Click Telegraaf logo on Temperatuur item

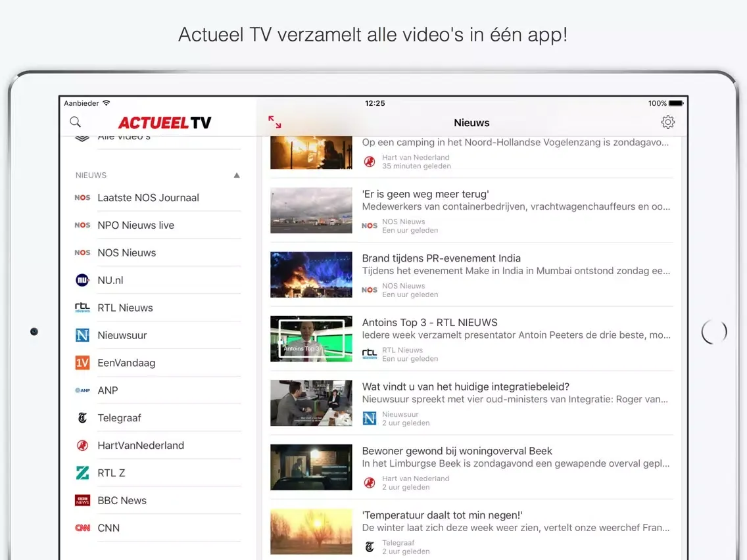tap(370, 547)
